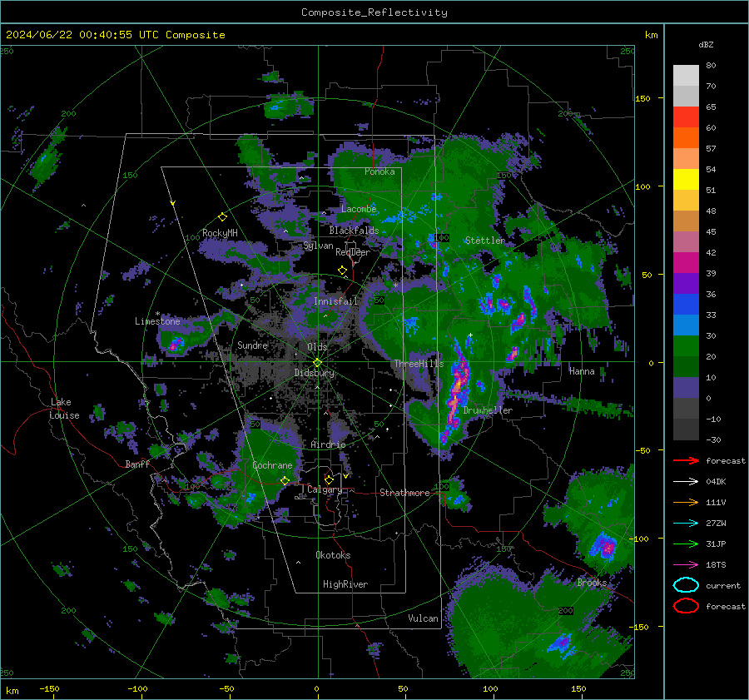749x700 pixels.
Task: Select the 39 dBZ magenta color swatch
Action: 686,262
